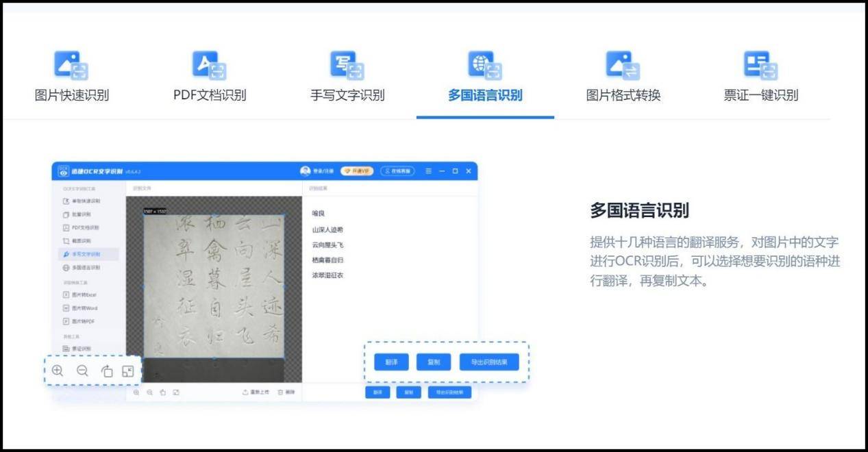Screen dimensions: 868x452
Task: Click the 多国语言识别 heading beside the screenshot
Action: coord(639,211)
